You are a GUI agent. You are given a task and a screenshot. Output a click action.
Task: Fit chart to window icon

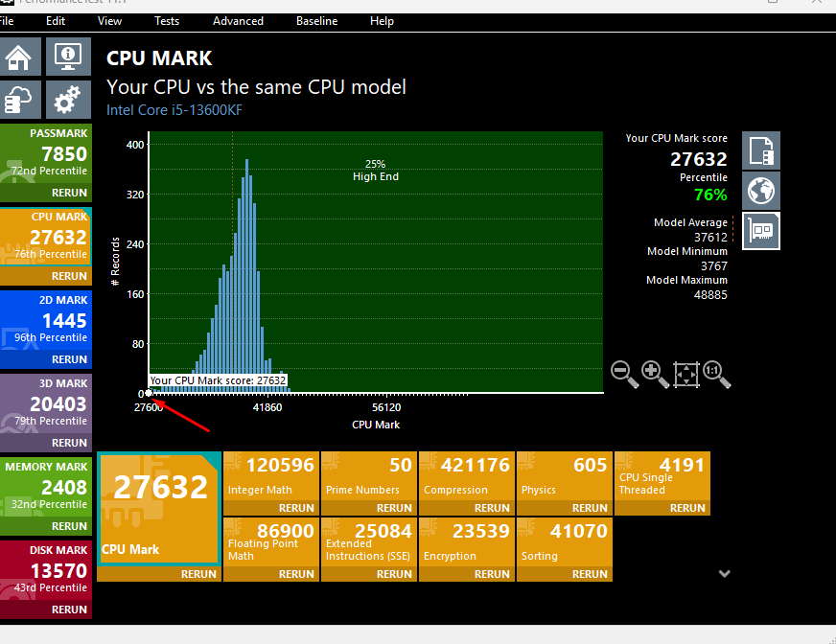tap(685, 375)
